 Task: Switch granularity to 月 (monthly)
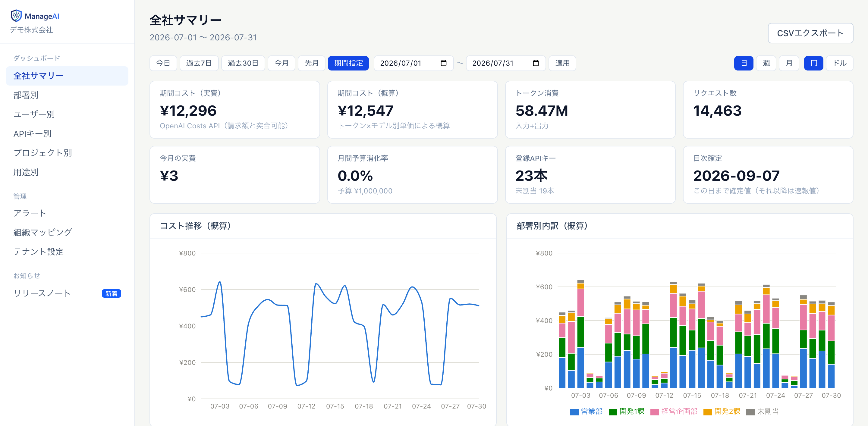[789, 63]
